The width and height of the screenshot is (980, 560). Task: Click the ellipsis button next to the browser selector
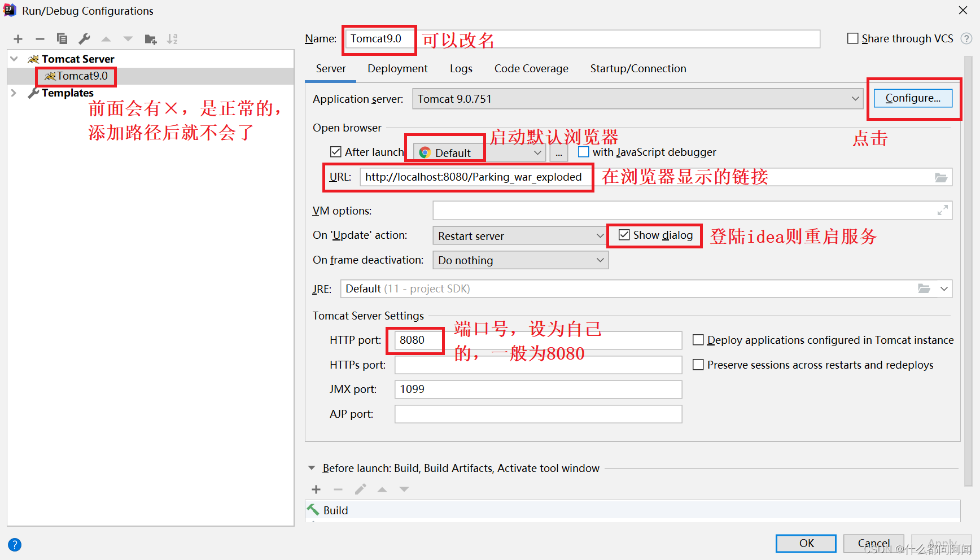(x=559, y=153)
